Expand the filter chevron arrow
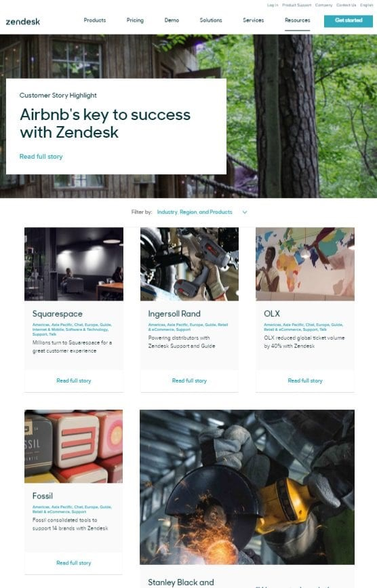Image resolution: width=377 pixels, height=588 pixels. point(245,212)
